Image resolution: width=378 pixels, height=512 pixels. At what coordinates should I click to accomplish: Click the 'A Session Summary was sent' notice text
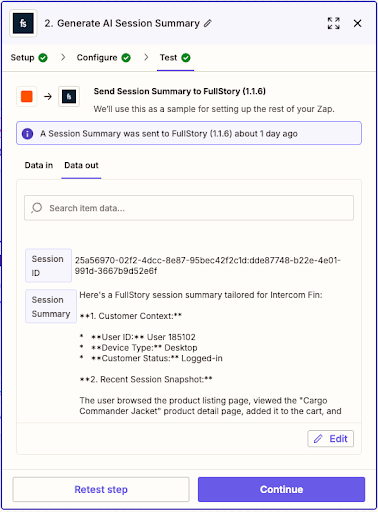point(169,134)
